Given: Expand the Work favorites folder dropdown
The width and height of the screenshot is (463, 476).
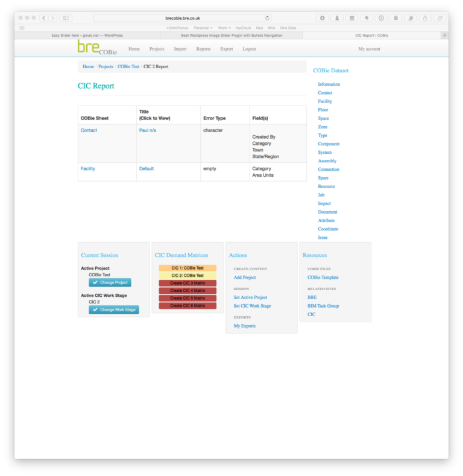Looking at the screenshot, I should (224, 28).
